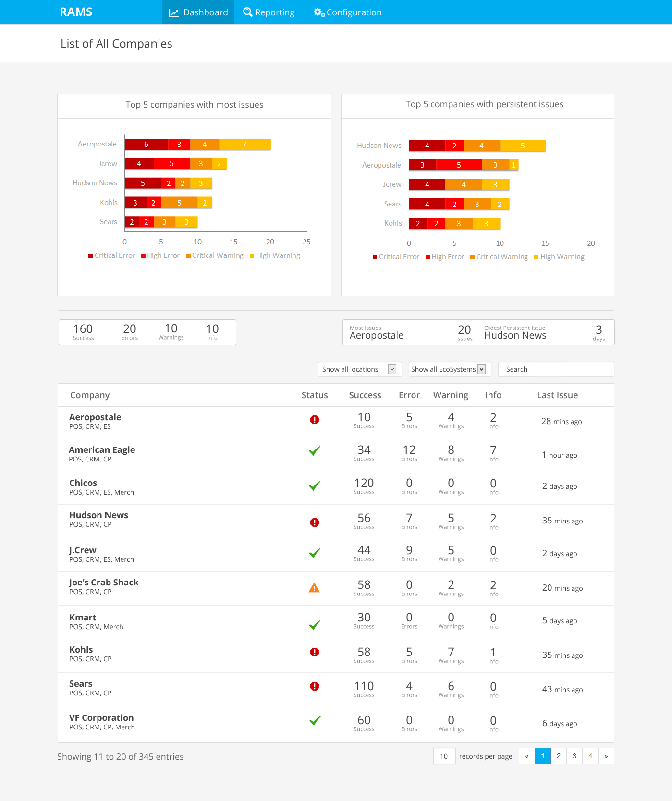Open the Aeropostale company row
The height and width of the screenshot is (801, 672).
[x=336, y=422]
